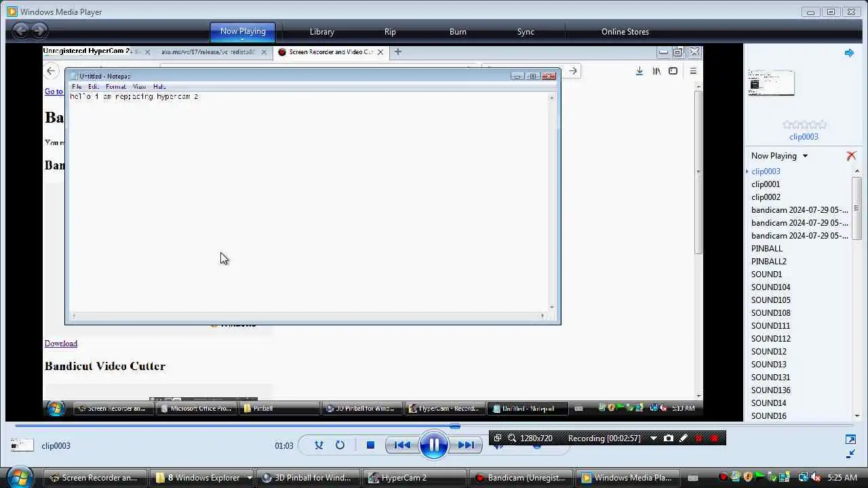Expand the arrow beneath Now Playing tab
The image size is (868, 488).
243,39
